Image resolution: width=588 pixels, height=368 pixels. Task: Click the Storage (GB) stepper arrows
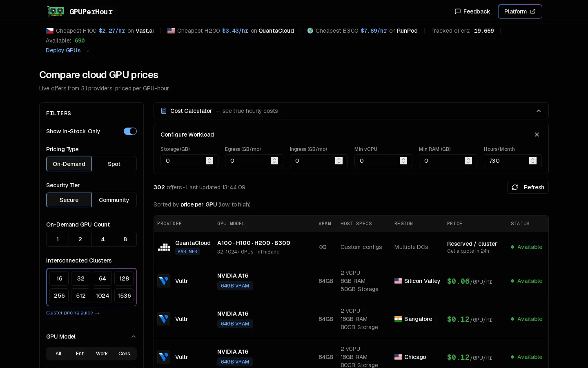pyautogui.click(x=209, y=161)
